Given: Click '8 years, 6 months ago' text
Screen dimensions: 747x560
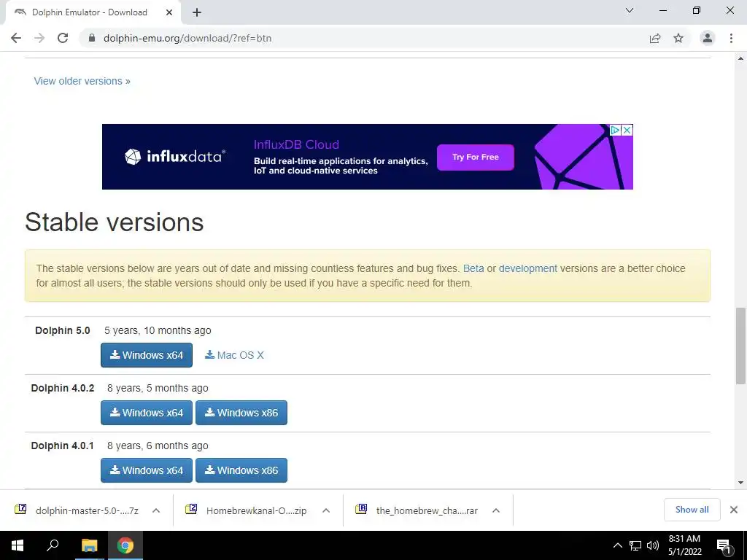Looking at the screenshot, I should (x=158, y=446).
